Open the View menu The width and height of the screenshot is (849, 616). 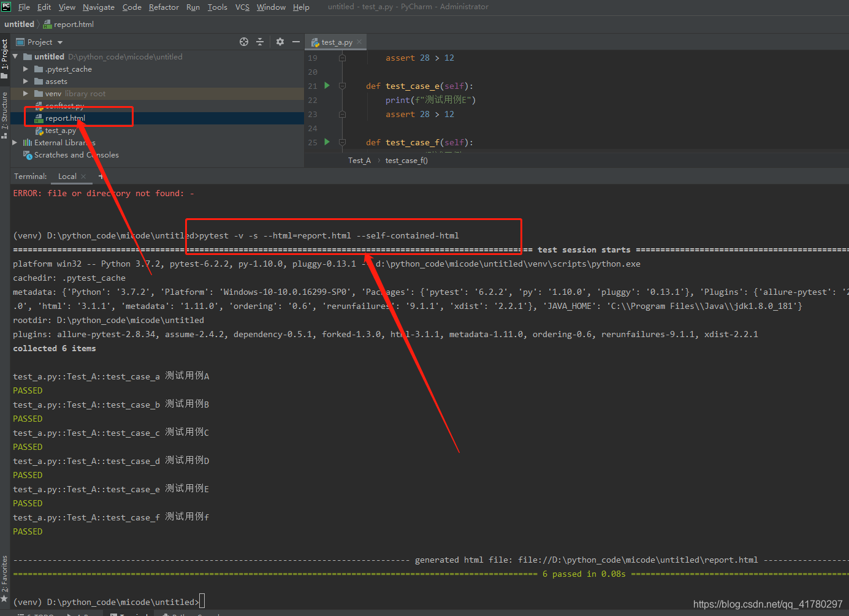pos(67,7)
